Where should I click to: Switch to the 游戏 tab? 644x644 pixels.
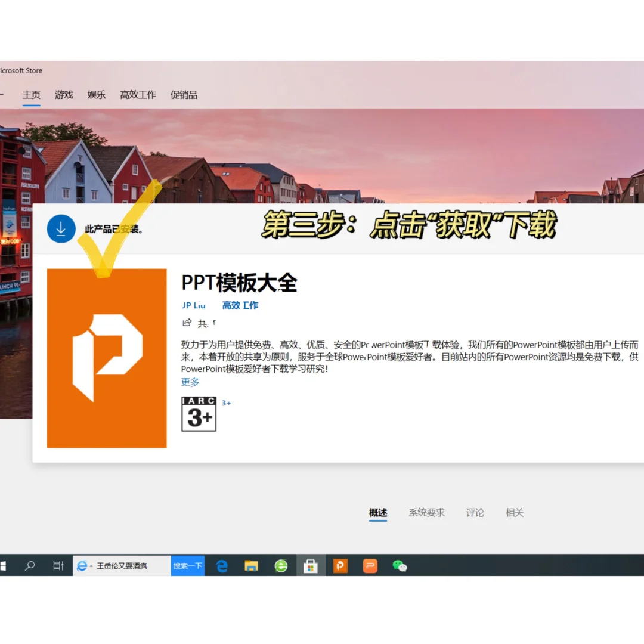click(64, 94)
